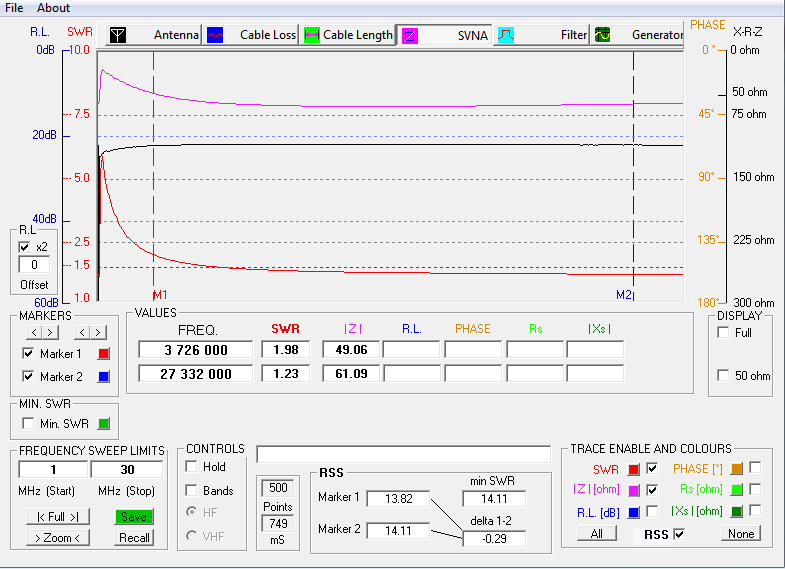Switch to the Cable Length icon
This screenshot has width=785, height=569.
point(312,35)
